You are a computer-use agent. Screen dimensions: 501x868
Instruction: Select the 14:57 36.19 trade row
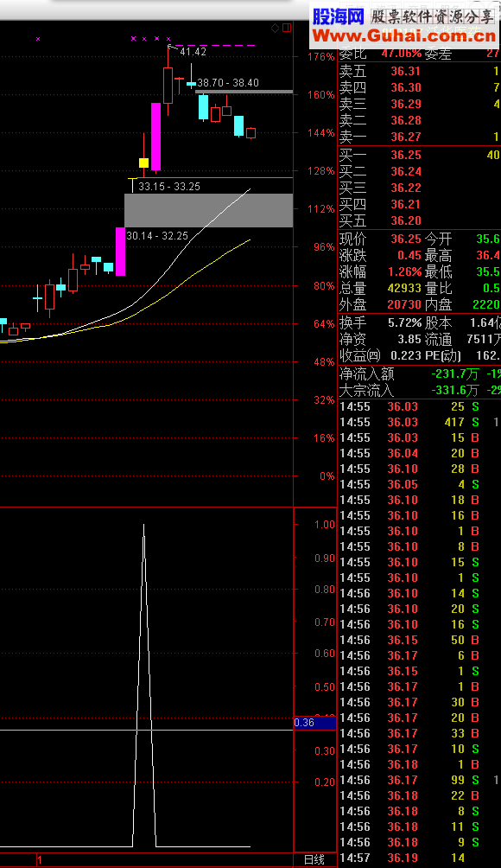[419, 858]
